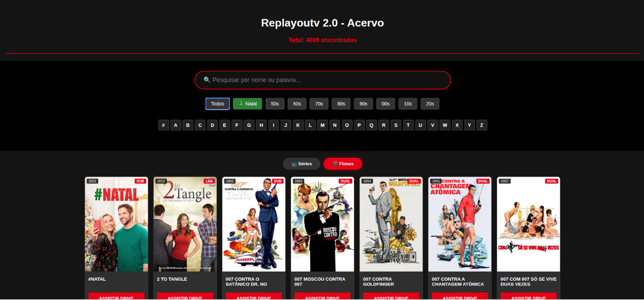Choose letter N filter

(x=335, y=125)
